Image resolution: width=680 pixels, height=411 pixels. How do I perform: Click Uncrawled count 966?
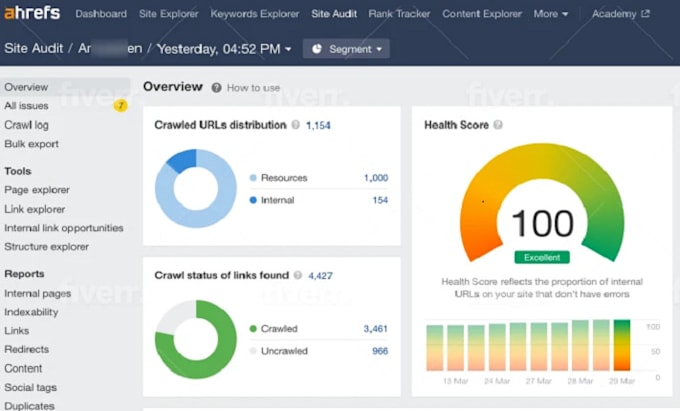pyautogui.click(x=380, y=351)
